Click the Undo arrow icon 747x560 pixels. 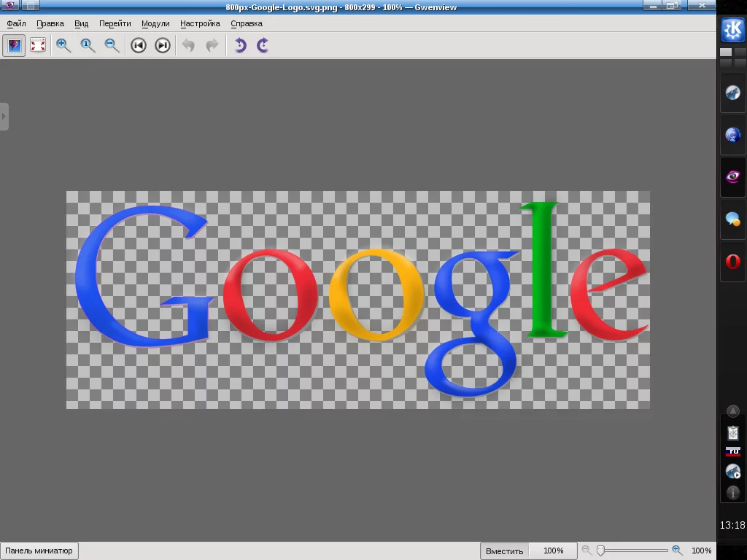click(x=189, y=45)
